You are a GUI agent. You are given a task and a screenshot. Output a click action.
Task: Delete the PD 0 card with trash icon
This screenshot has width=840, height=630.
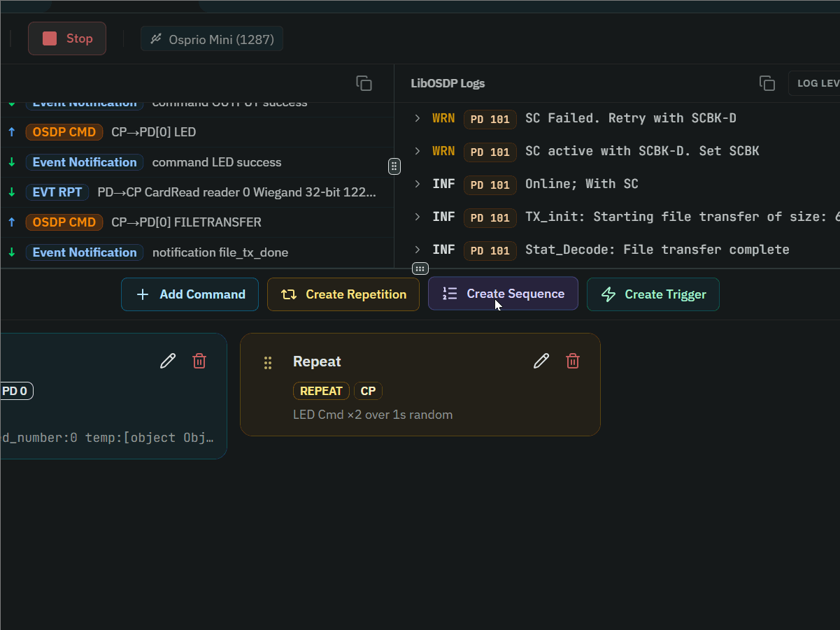click(x=199, y=361)
